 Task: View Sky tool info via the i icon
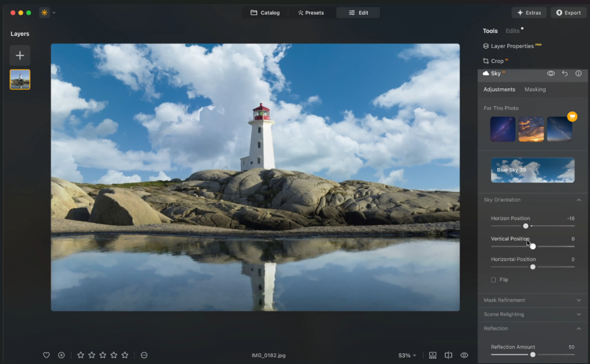578,73
